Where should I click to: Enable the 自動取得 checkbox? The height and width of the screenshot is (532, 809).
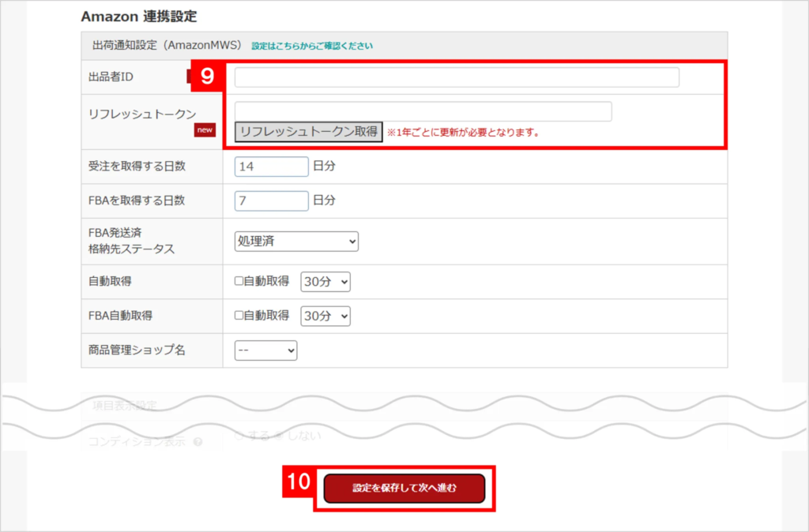tap(239, 282)
